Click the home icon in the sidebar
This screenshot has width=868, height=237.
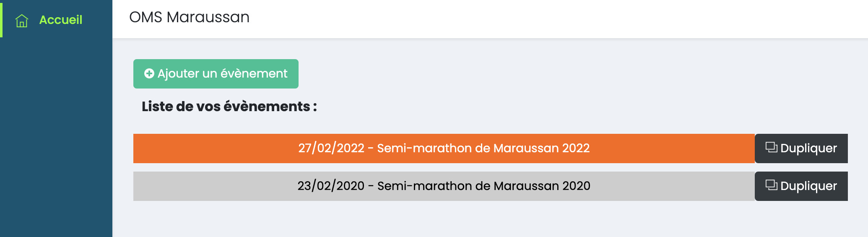22,20
